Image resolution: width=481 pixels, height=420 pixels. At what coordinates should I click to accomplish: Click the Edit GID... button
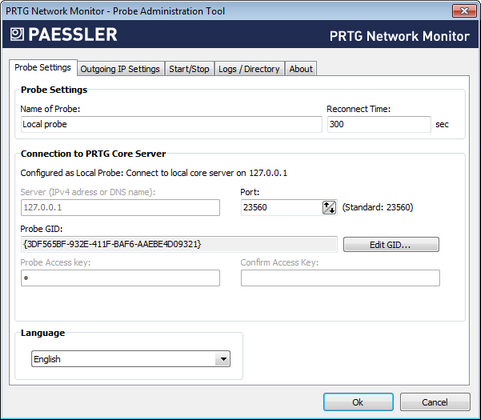coord(391,245)
